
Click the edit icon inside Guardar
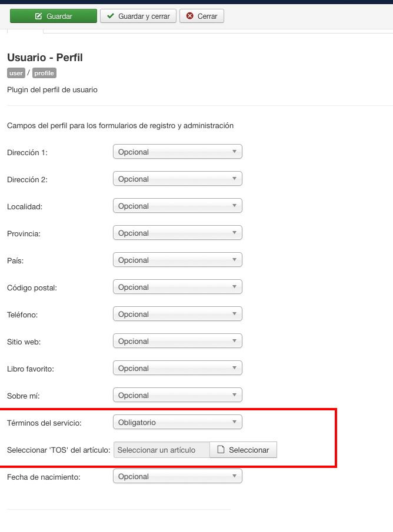(x=39, y=16)
